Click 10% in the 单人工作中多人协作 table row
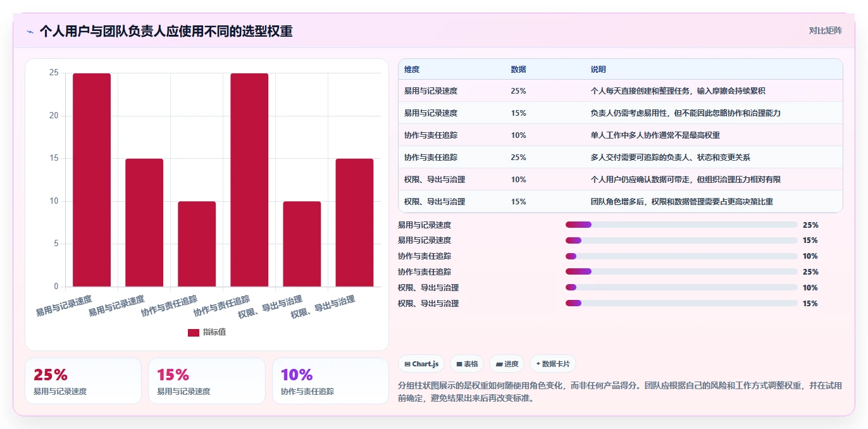868x429 pixels. tap(518, 135)
